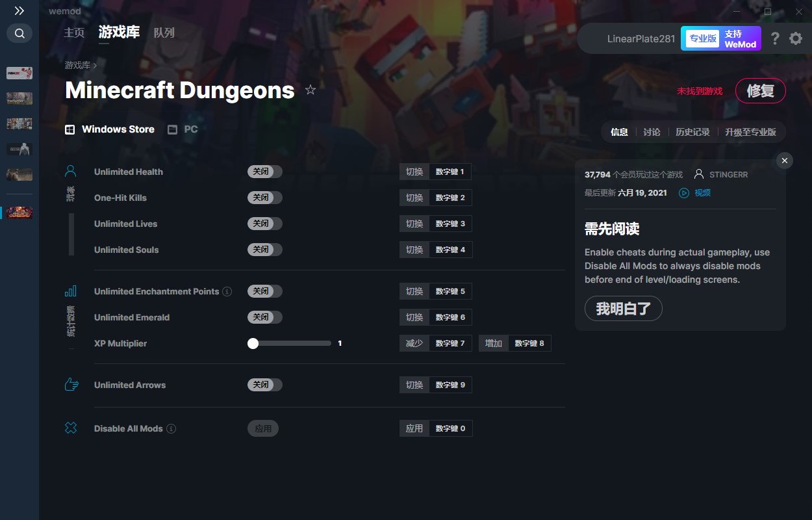
Task: Set hotkey 数字键 2 for One-Hit Kills
Action: pos(450,198)
